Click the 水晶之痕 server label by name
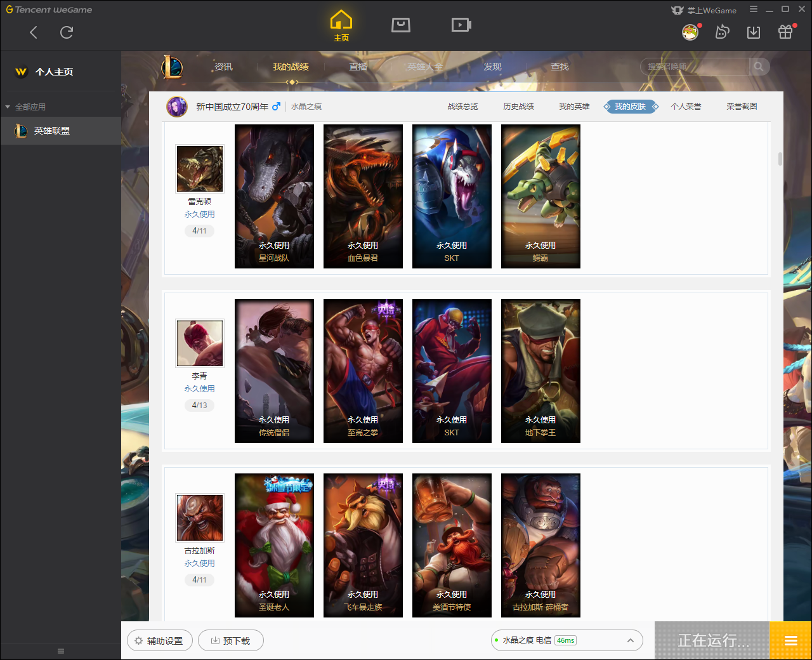Screen dimensions: 812x660 coord(306,107)
